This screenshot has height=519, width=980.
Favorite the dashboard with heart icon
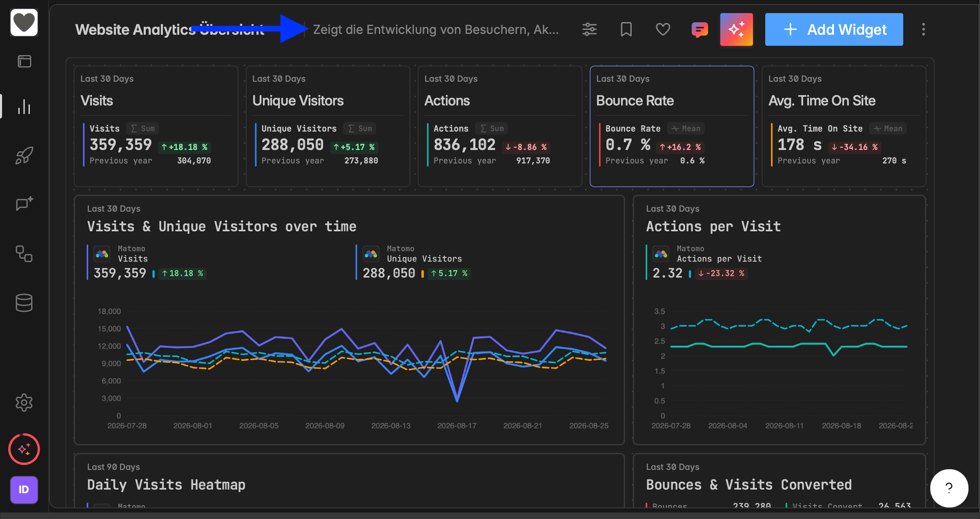coord(663,29)
